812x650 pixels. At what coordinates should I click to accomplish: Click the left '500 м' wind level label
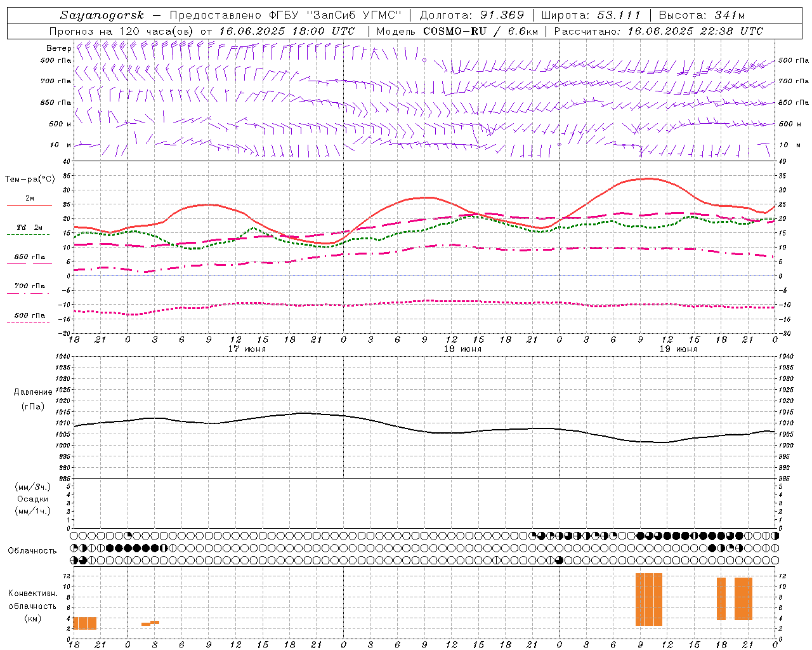click(60, 124)
